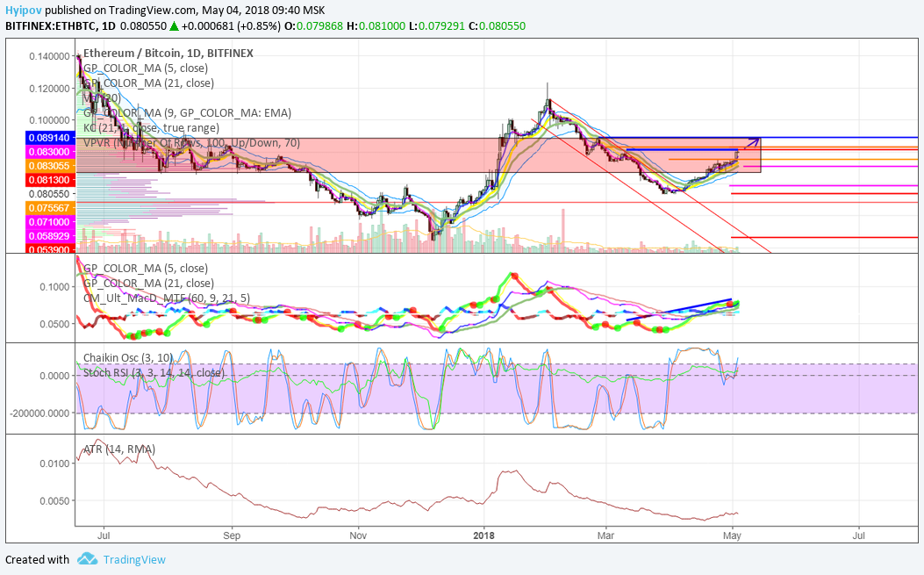This screenshot has width=924, height=575.
Task: Click the 0.083000 magenta price label
Action: tap(50, 152)
